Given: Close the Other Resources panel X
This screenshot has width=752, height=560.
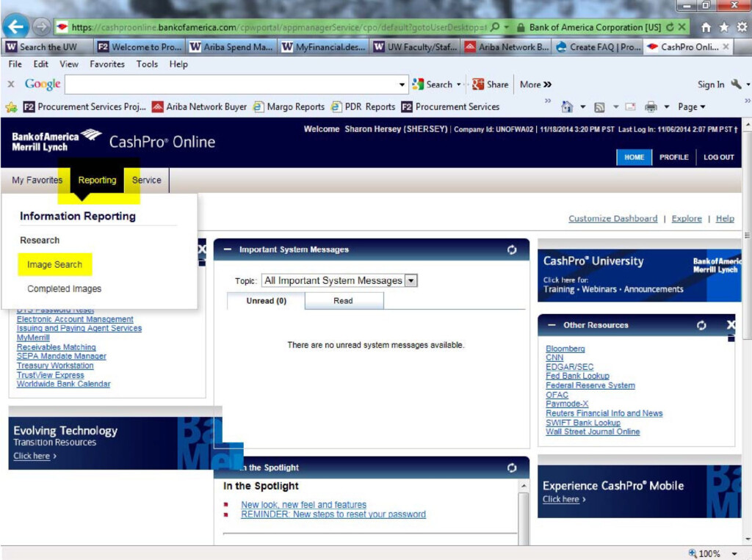Looking at the screenshot, I should coord(731,325).
